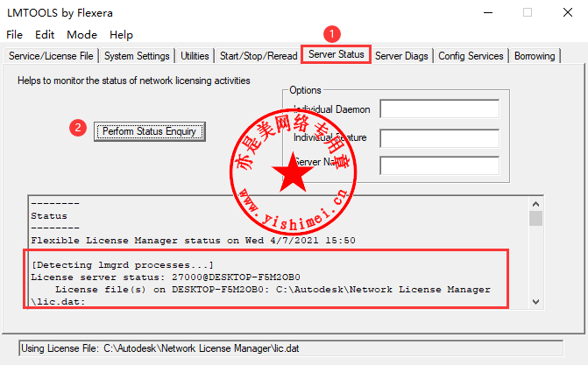Switch to the System Settings tab
This screenshot has width=588, height=365.
click(137, 56)
